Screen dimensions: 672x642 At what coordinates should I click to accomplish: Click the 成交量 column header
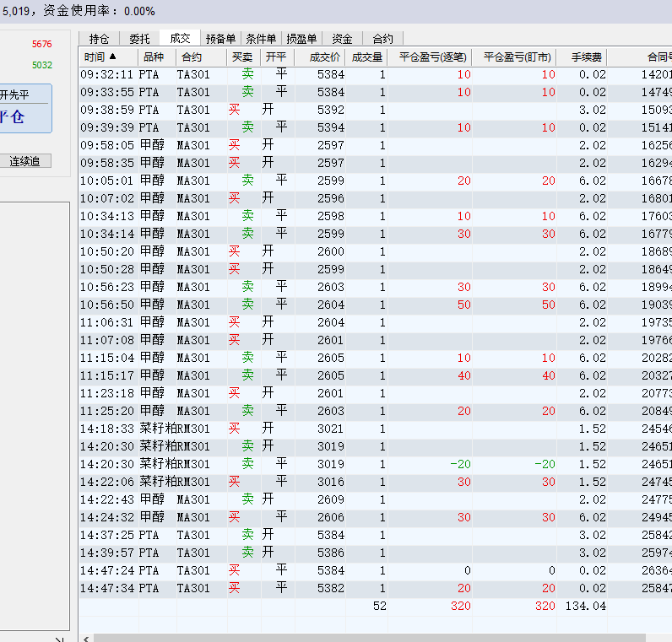[366, 57]
